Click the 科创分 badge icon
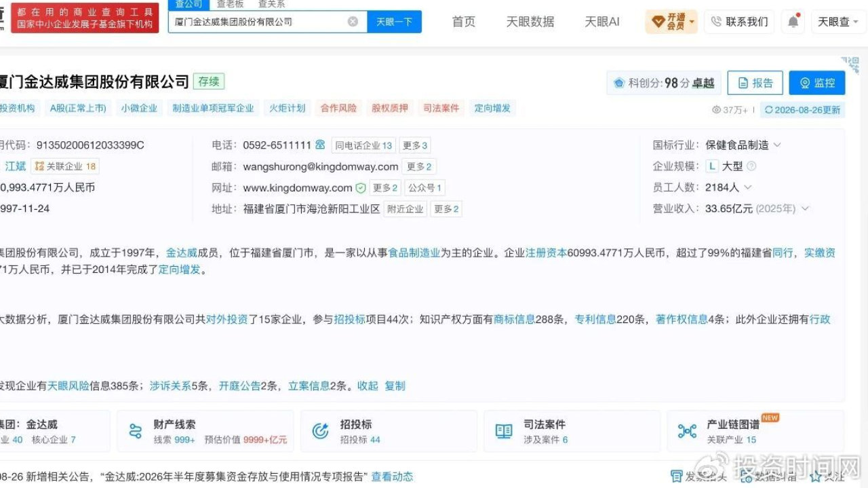The height and width of the screenshot is (488, 868). click(x=618, y=83)
